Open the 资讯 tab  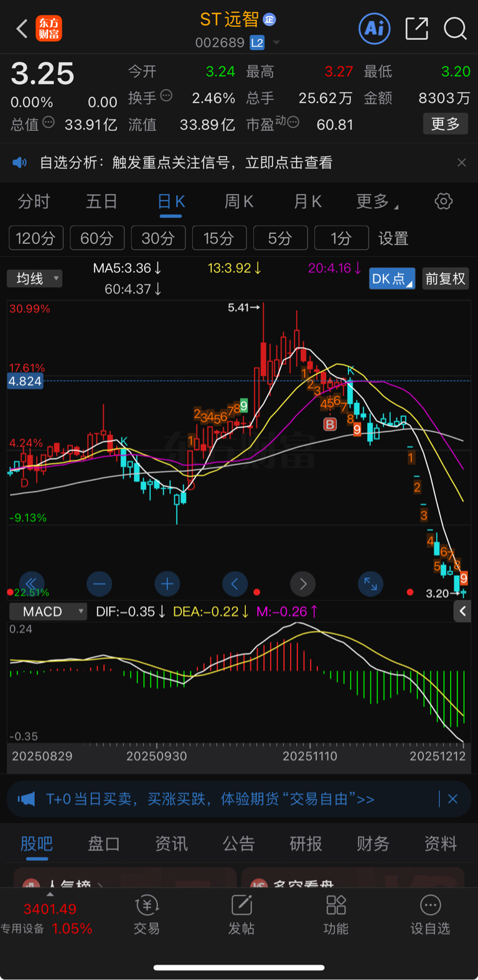click(x=171, y=844)
